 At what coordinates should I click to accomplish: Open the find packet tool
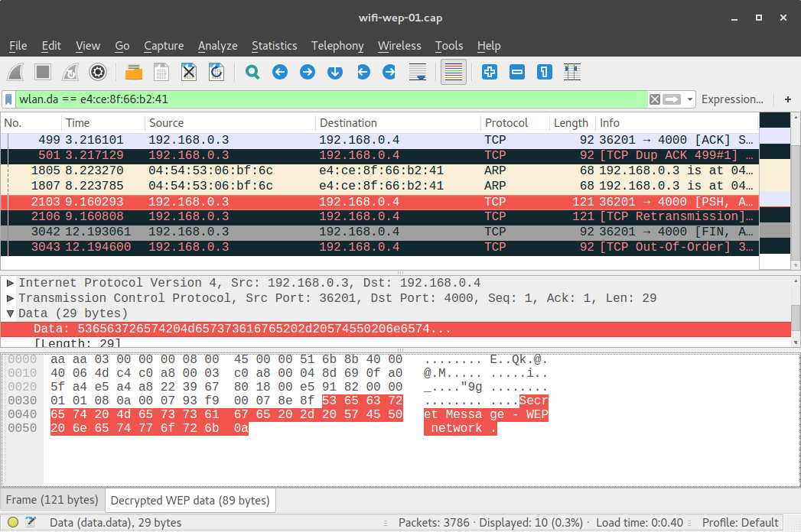[x=252, y=72]
